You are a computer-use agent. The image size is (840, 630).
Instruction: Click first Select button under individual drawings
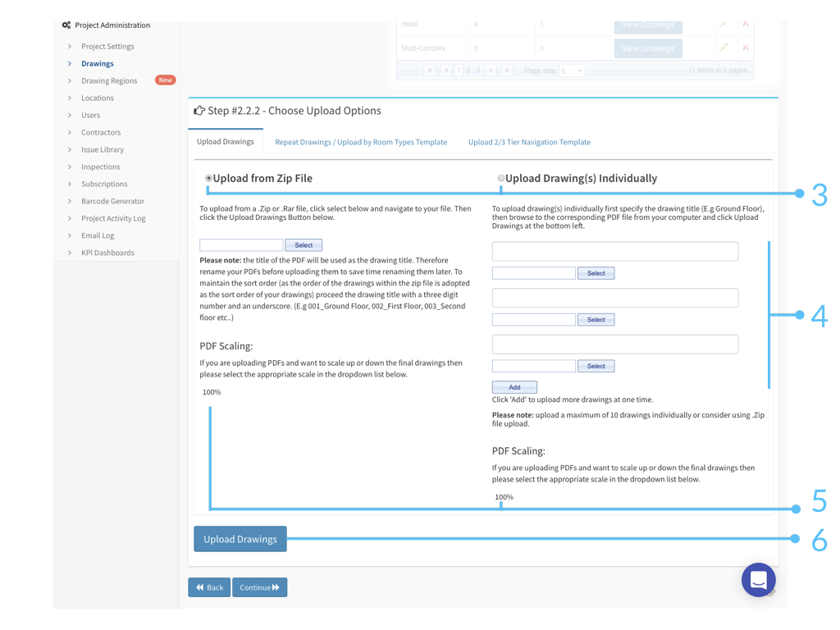click(x=596, y=273)
